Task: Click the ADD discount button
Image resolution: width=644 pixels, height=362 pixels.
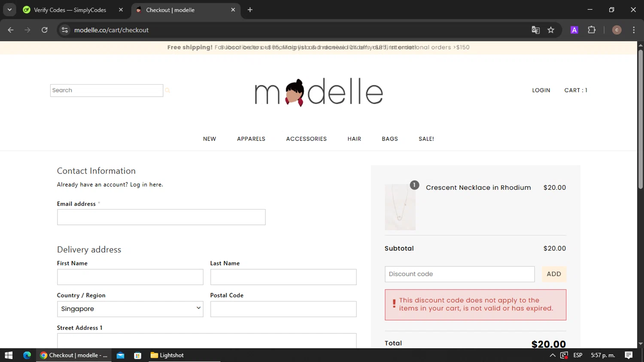Action: pyautogui.click(x=554, y=274)
